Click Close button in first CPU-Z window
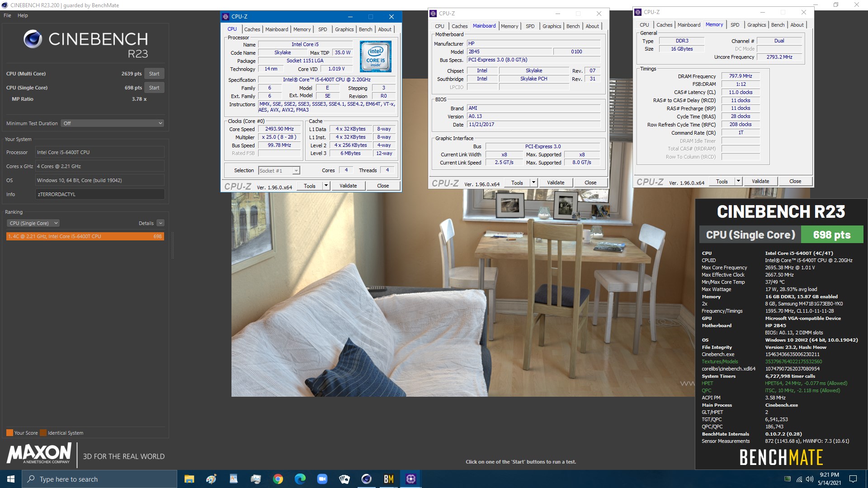 [383, 186]
